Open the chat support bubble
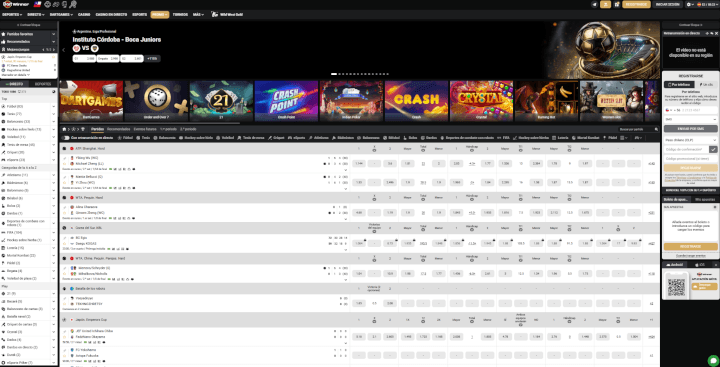This screenshot has width=720, height=367. tap(713, 360)
